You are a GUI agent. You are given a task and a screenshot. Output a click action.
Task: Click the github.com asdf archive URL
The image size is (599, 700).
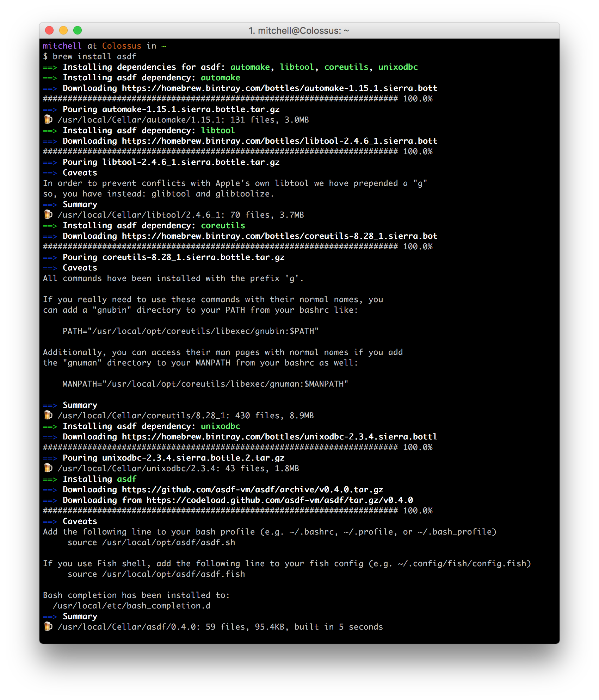pyautogui.click(x=253, y=489)
